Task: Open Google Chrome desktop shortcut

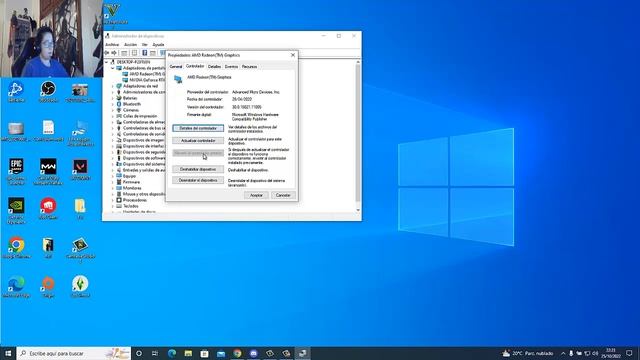Action: pyautogui.click(x=16, y=248)
